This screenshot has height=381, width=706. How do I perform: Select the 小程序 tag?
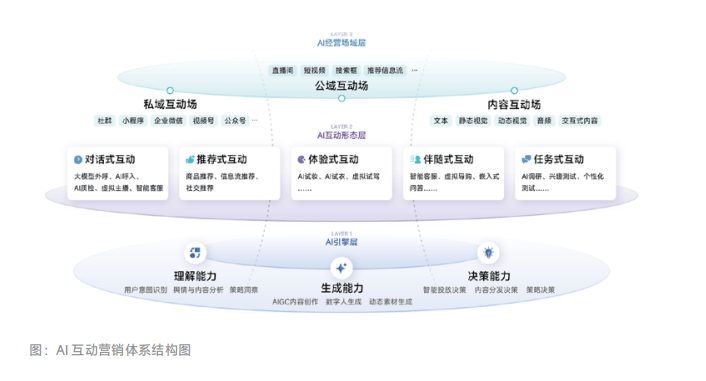[133, 121]
